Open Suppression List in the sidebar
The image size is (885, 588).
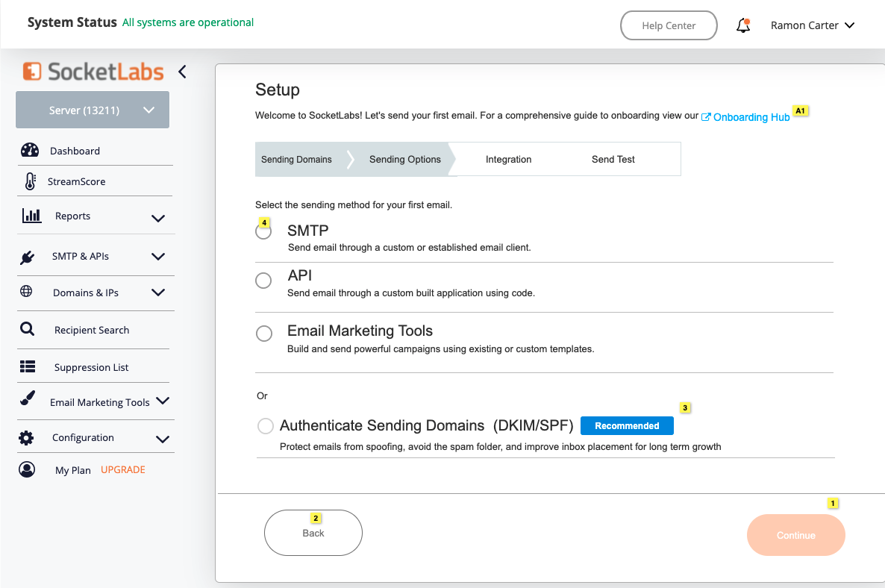pyautogui.click(x=92, y=367)
